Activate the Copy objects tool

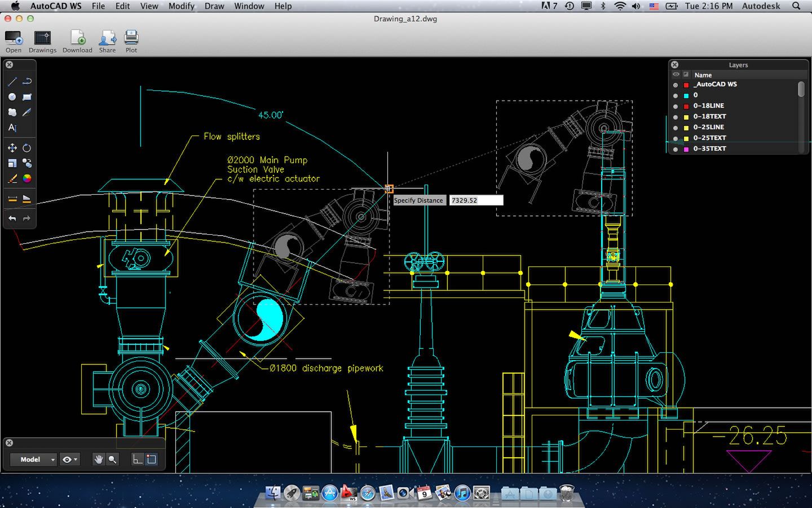pyautogui.click(x=27, y=163)
